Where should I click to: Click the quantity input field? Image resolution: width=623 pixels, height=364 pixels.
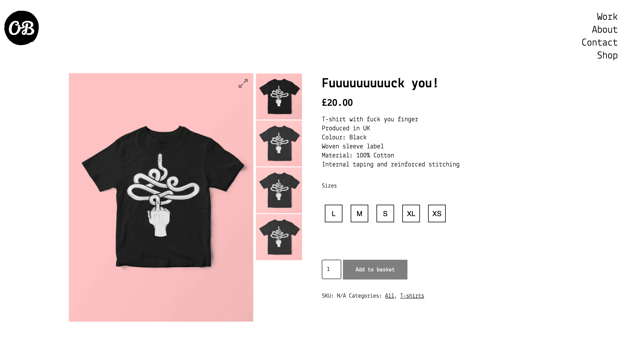click(331, 269)
